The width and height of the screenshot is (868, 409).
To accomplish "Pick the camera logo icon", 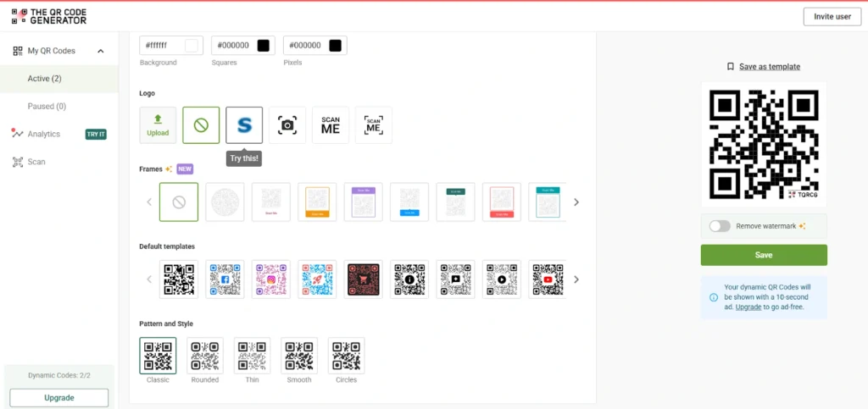I will click(287, 125).
